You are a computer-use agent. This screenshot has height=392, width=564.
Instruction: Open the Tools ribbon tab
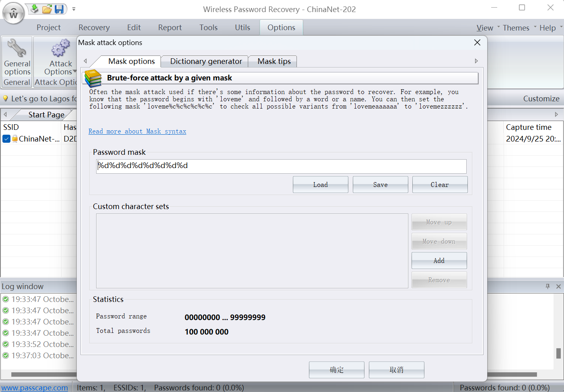(x=208, y=27)
